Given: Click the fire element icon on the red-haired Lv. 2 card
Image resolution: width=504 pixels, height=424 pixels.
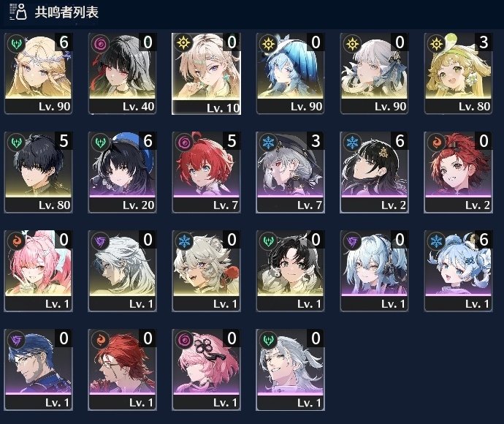Looking at the screenshot, I should pyautogui.click(x=436, y=143).
